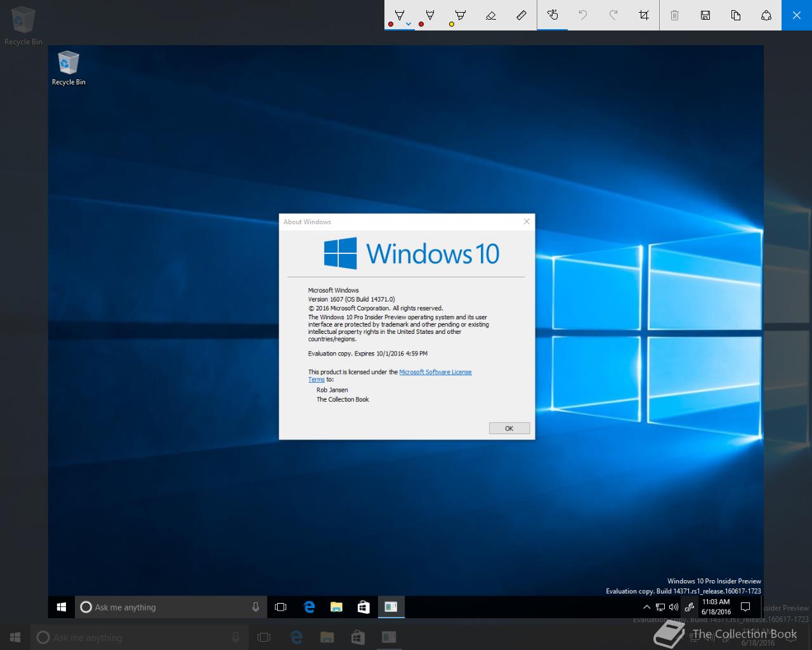The image size is (812, 650).
Task: Click "Version 1607 (OS Build 14371.0)" text
Action: pyautogui.click(x=351, y=299)
